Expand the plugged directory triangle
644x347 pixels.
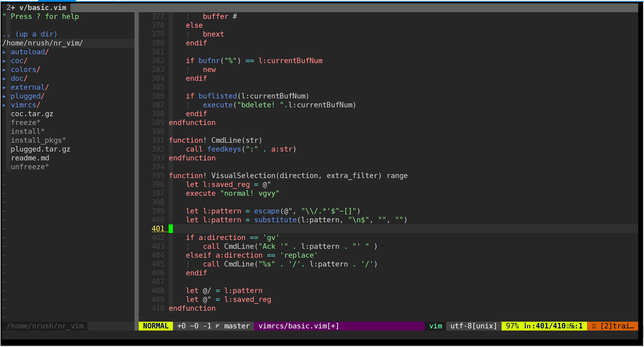pos(4,96)
